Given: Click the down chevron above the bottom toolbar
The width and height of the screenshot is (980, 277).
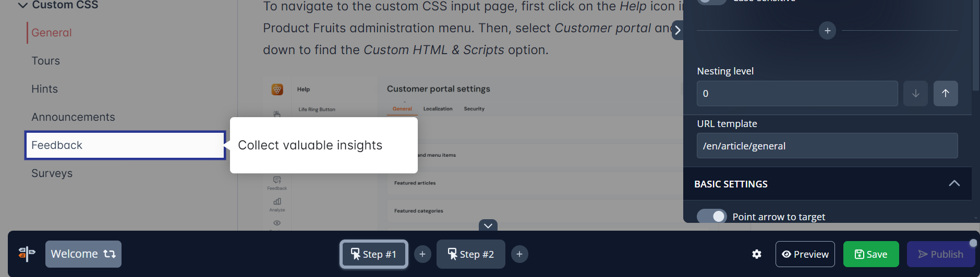Looking at the screenshot, I should pos(488,225).
